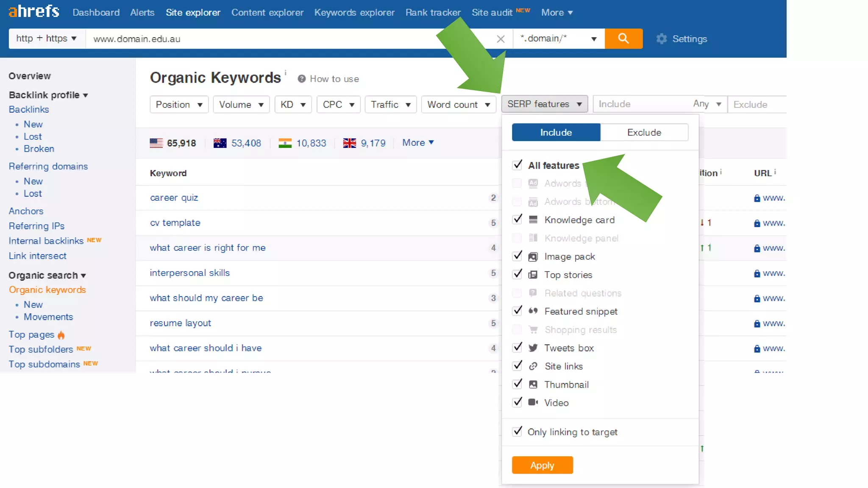Switch to the Exclude tab

pyautogui.click(x=644, y=132)
